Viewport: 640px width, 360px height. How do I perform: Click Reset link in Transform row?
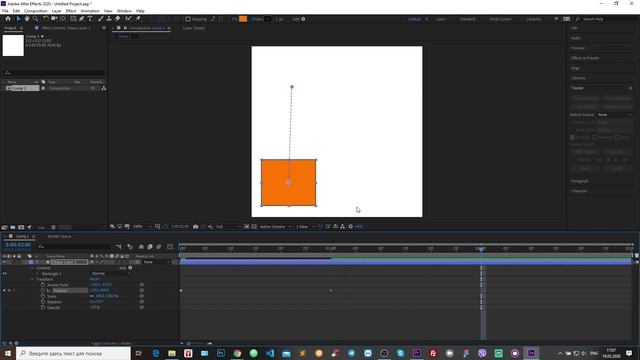(94, 280)
